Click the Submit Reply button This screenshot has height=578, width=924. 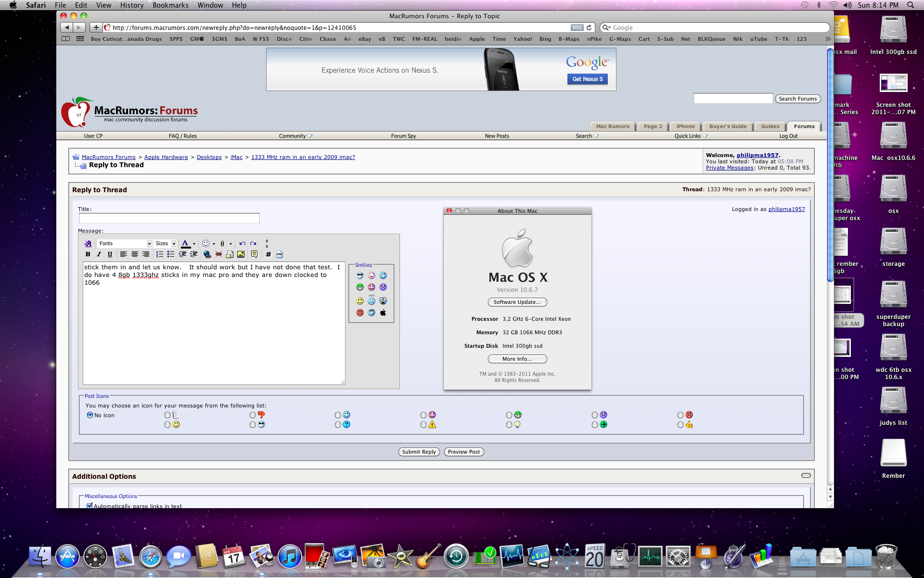[x=419, y=452]
